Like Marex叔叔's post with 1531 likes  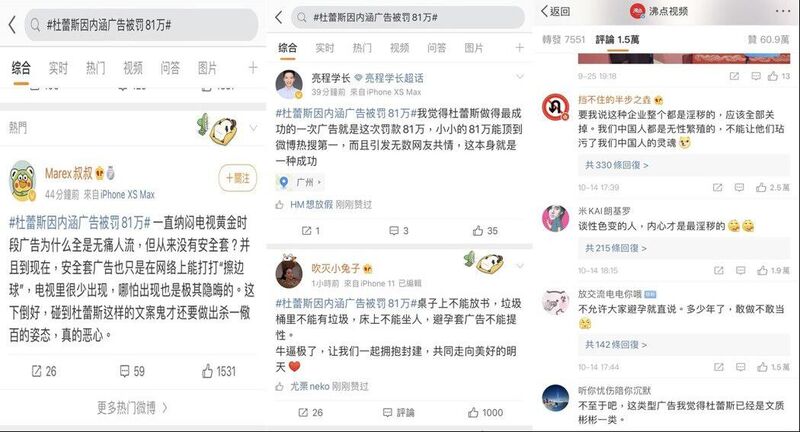click(x=218, y=371)
